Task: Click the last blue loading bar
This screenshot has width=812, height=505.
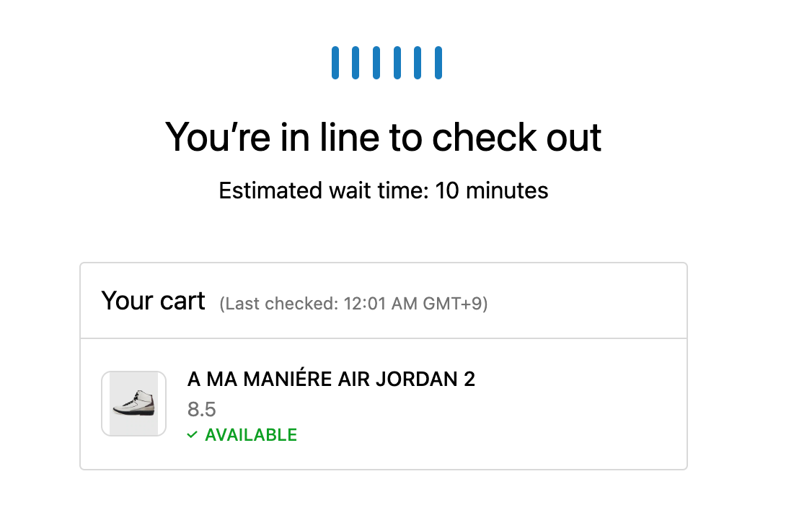Action: 438,63
